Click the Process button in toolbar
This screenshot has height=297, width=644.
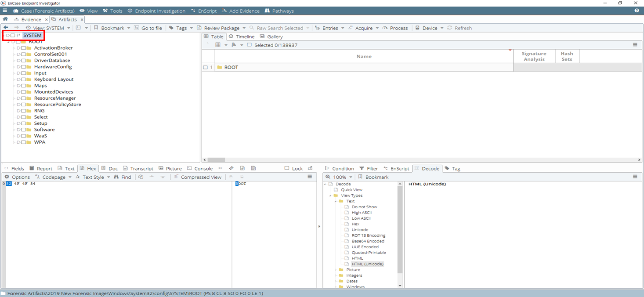click(395, 28)
